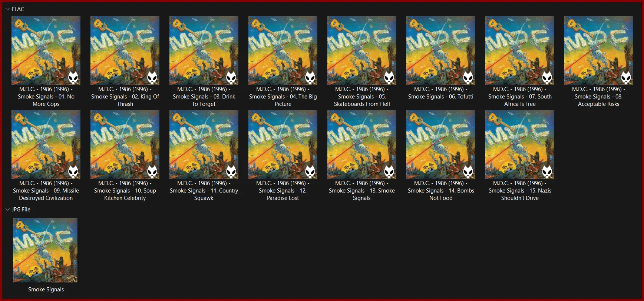Click the file name ending '01. No More Cops'

pyautogui.click(x=46, y=97)
